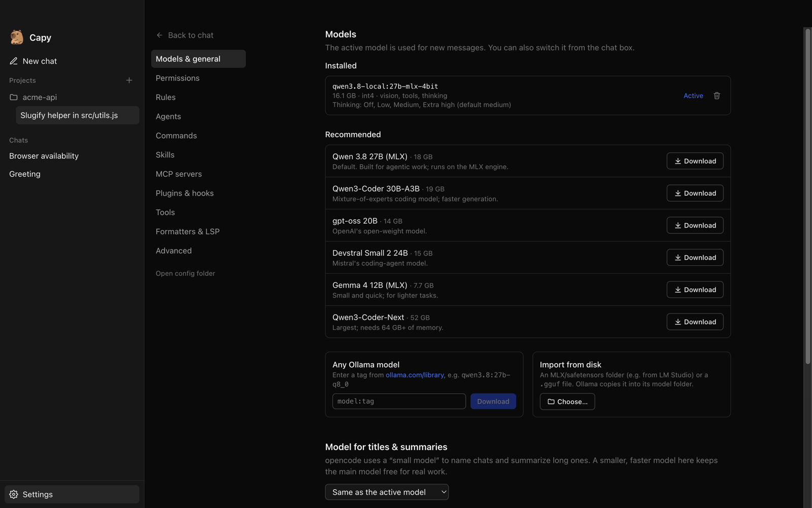The height and width of the screenshot is (508, 812).
Task: Go to the Tools settings section
Action: pos(198,212)
